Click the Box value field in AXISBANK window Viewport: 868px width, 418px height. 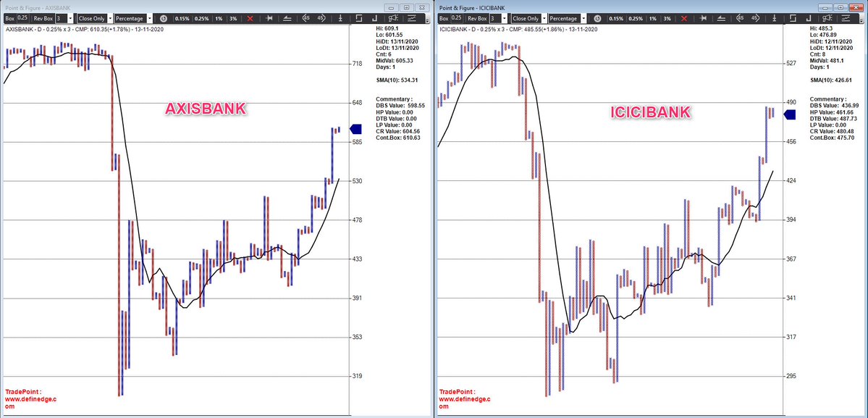point(22,18)
